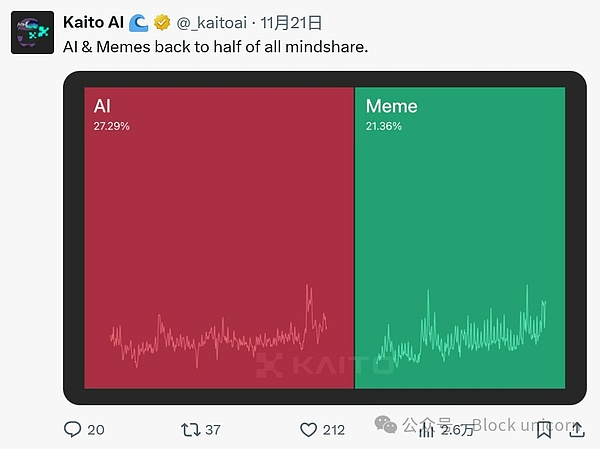Click the gold verified badge
The image size is (600, 449).
(x=162, y=23)
